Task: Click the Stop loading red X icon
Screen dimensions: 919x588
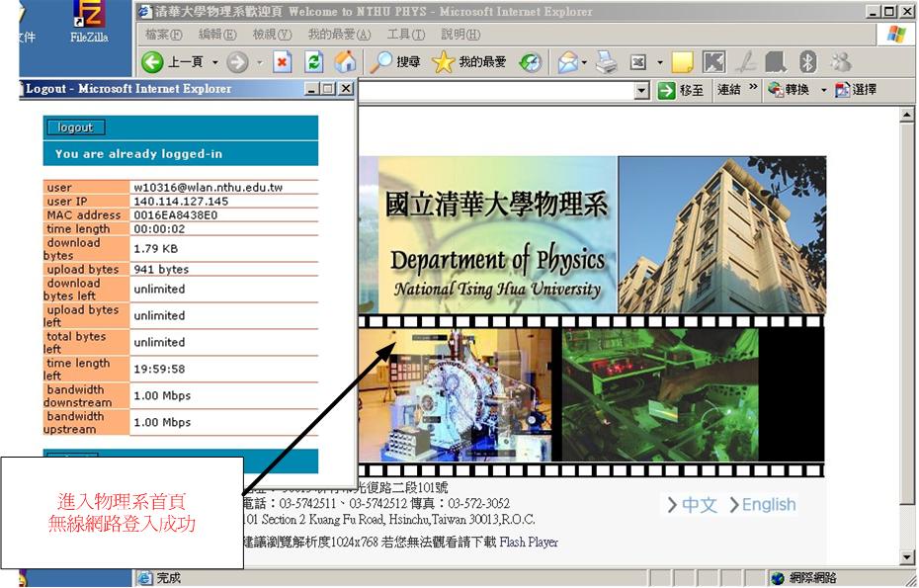Action: [283, 62]
